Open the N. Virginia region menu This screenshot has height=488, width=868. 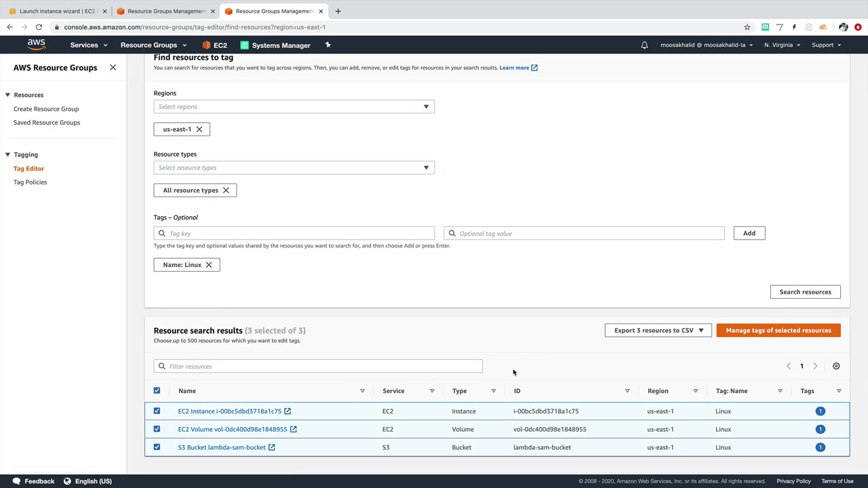(x=782, y=45)
